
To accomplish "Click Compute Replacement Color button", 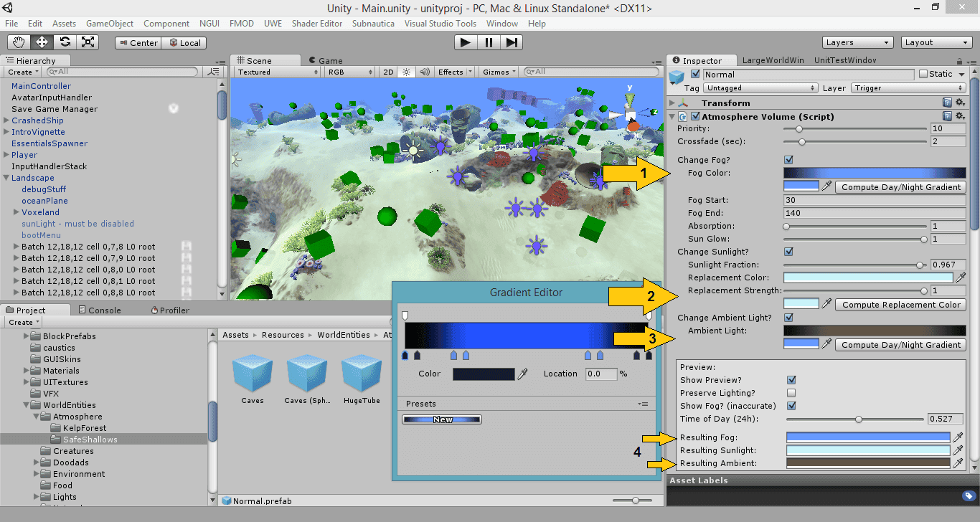I will 900,305.
